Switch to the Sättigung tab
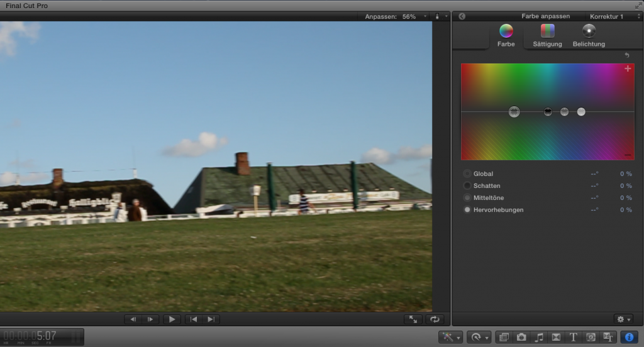The width and height of the screenshot is (644, 347). pos(547,36)
